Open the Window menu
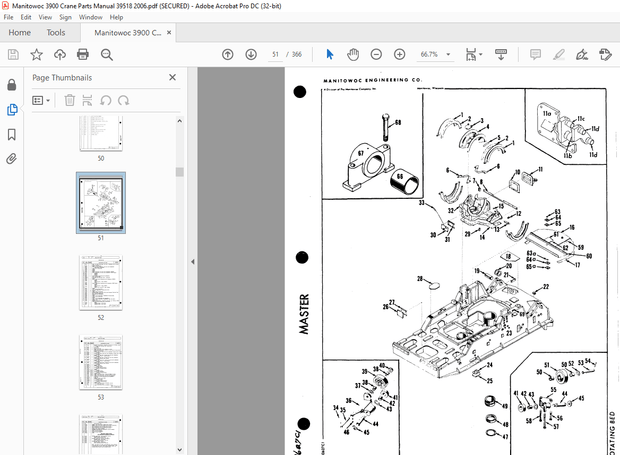 (91, 17)
